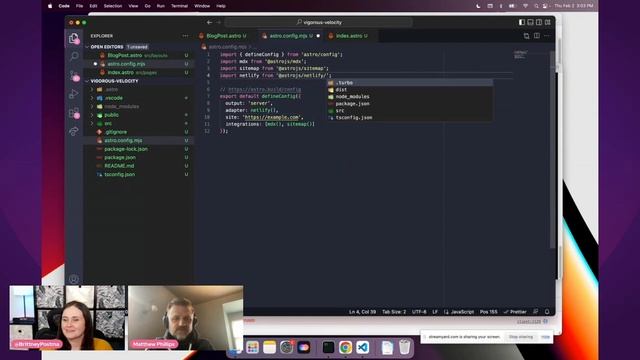
Task: Open the Run and Debug view
Action: click(x=74, y=94)
